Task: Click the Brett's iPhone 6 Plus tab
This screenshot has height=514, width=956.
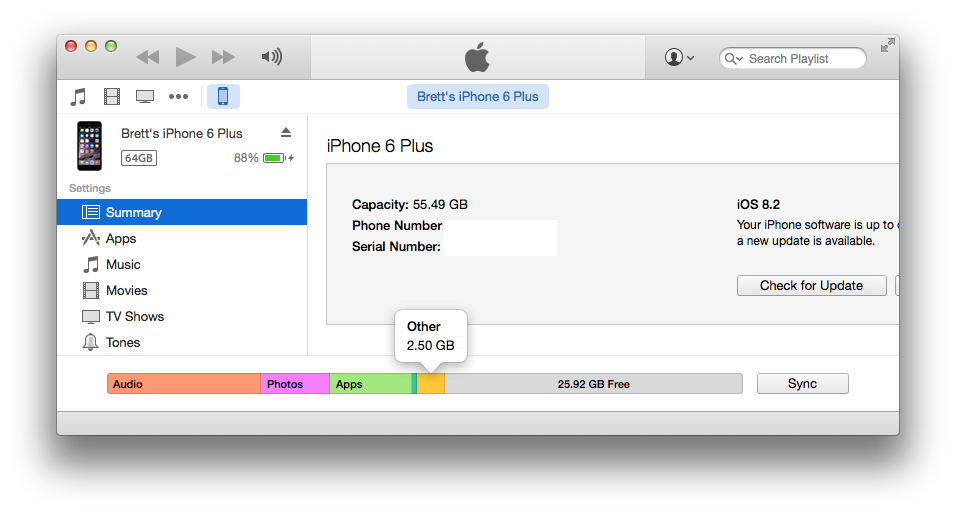Action: coord(478,96)
